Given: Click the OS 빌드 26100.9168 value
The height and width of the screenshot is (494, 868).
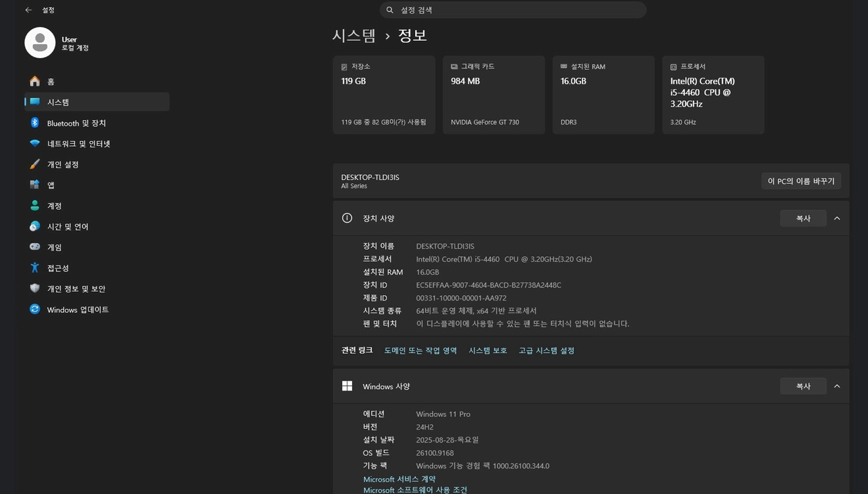Looking at the screenshot, I should (x=434, y=453).
